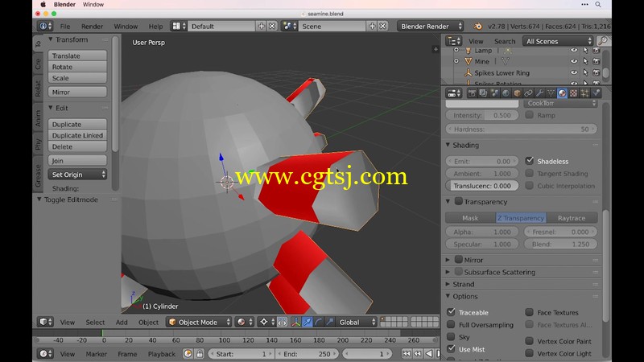Select the scale manipulator icon

(329, 323)
